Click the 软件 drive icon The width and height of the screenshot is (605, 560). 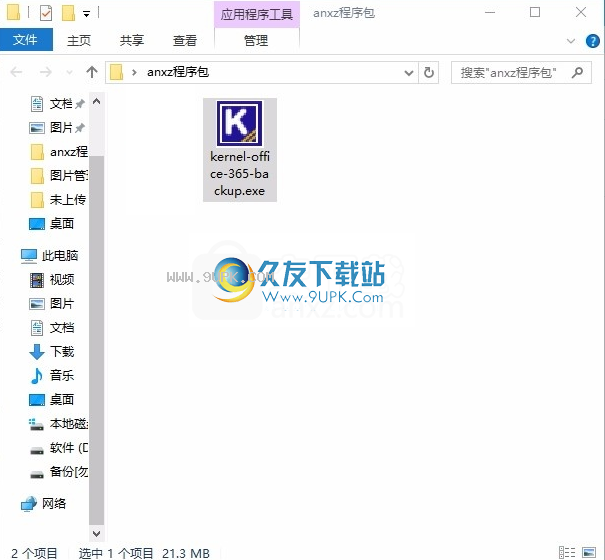(37, 450)
